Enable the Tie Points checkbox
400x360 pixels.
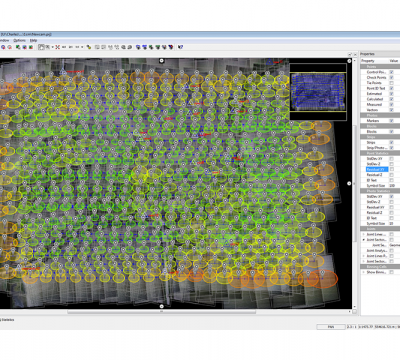pyautogui.click(x=392, y=83)
